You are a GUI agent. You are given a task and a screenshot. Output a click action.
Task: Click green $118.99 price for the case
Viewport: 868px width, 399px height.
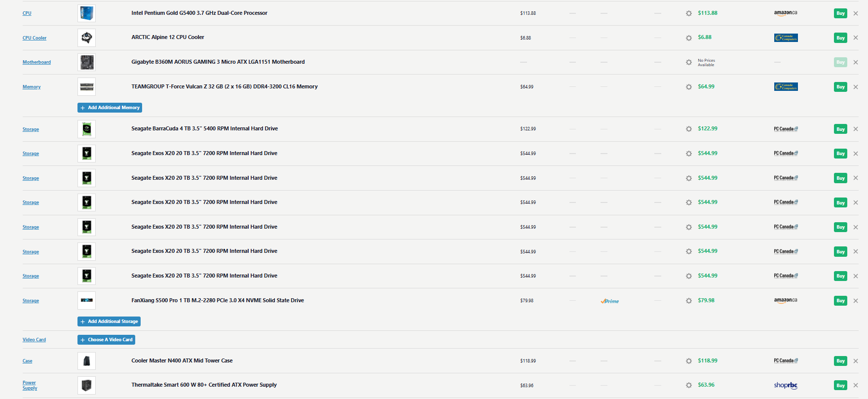point(708,360)
